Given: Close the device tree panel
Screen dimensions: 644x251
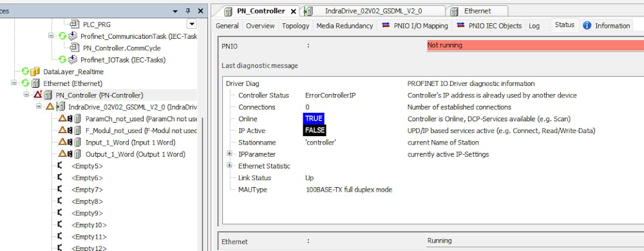Looking at the screenshot, I should coord(200,11).
